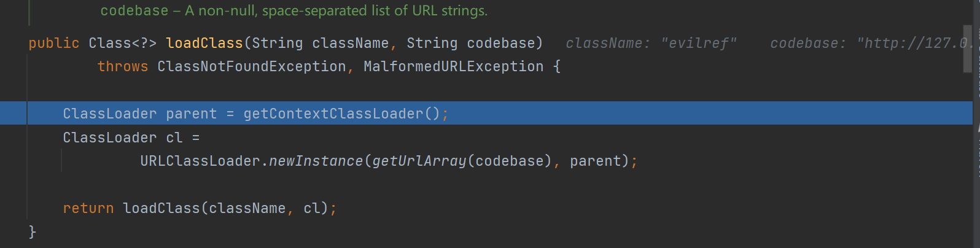This screenshot has width=980, height=248.
Task: Click loadClass call in the return statement
Action: point(161,208)
